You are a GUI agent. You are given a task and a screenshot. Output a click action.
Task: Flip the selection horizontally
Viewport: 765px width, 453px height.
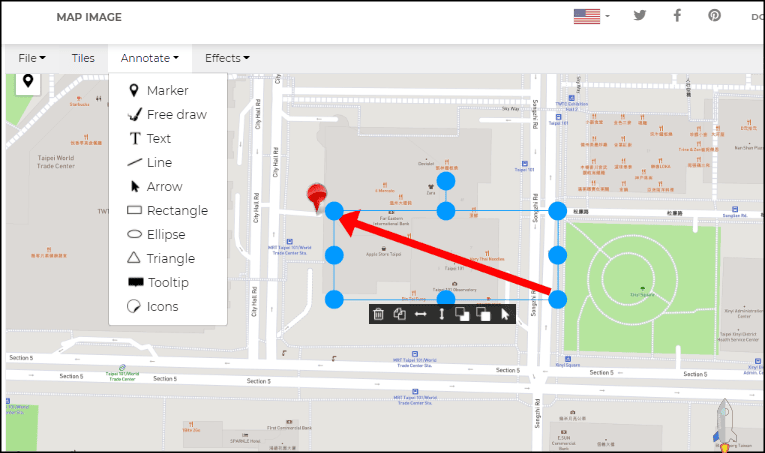coord(420,314)
